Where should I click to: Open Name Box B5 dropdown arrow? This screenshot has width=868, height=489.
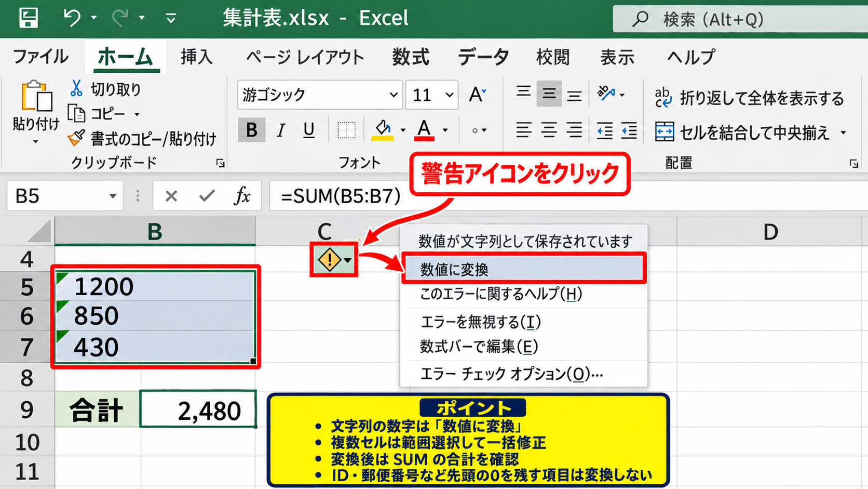(x=112, y=196)
